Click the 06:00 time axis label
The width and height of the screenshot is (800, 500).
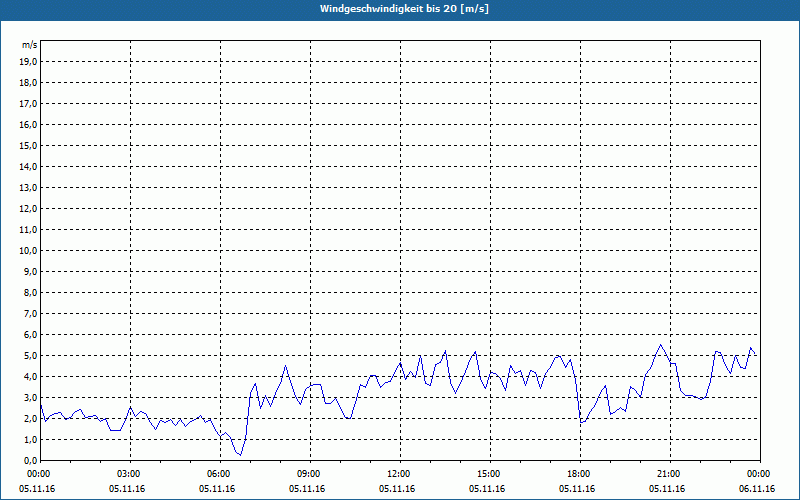tap(220, 474)
